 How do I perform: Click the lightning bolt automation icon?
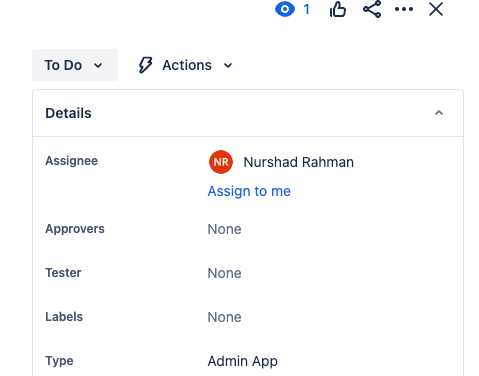[x=145, y=65]
